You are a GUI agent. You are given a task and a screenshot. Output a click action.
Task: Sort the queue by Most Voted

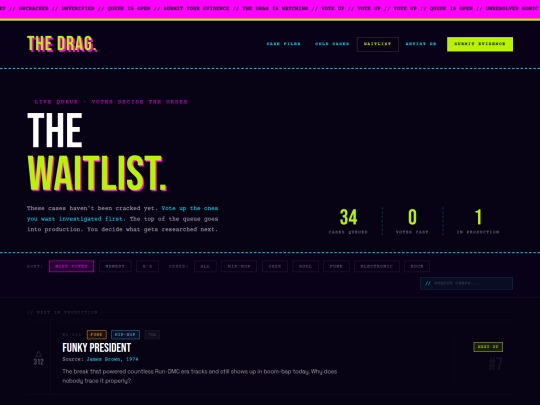tap(71, 266)
